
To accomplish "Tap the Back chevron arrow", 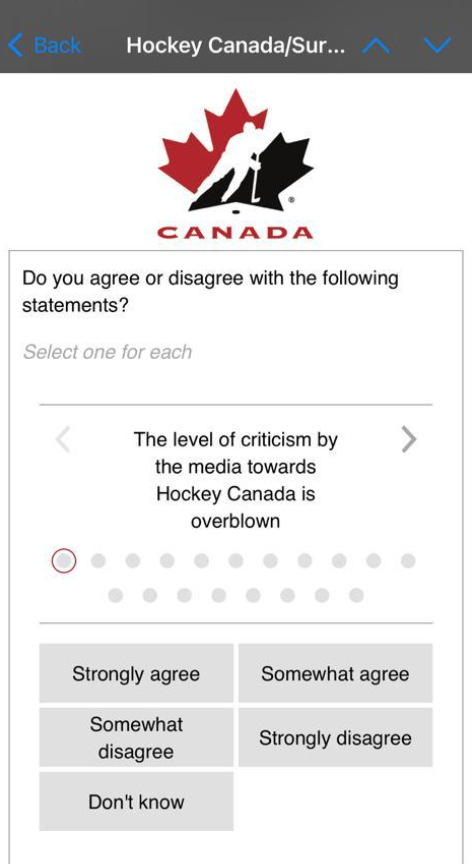I will point(16,45).
